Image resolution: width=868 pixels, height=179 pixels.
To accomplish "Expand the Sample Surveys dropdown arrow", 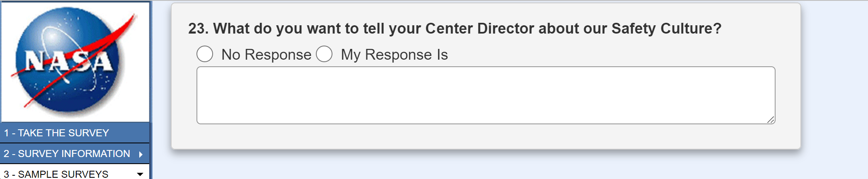I will coord(140,174).
